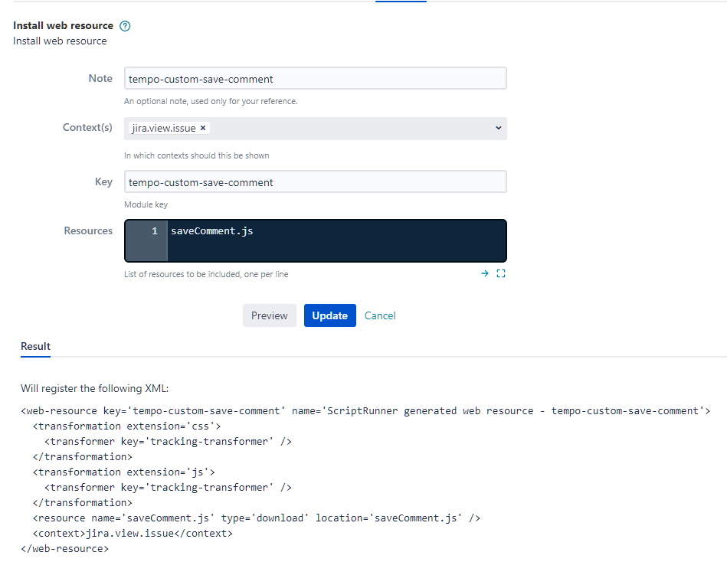727x588 pixels.
Task: Click the transformation extension='css' line
Action: click(127, 426)
